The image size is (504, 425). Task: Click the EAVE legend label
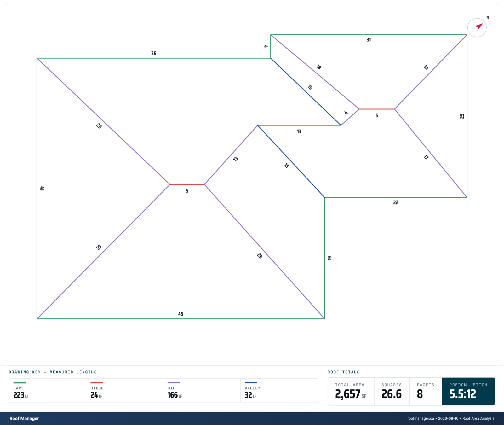[19, 388]
